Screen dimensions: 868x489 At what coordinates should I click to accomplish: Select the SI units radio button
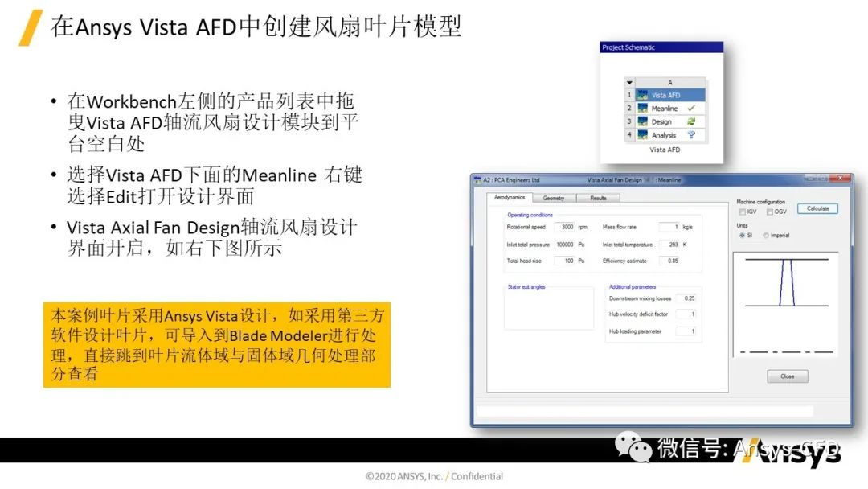pyautogui.click(x=743, y=236)
